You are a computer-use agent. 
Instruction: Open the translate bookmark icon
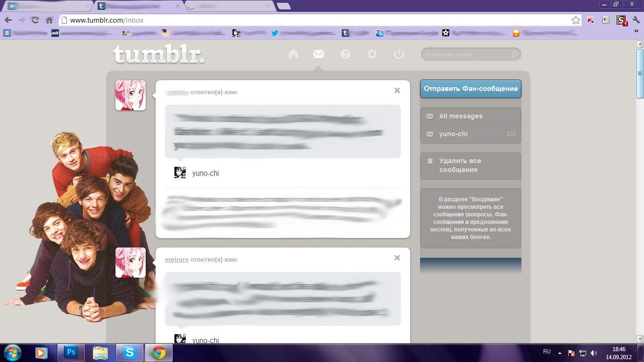(380, 33)
